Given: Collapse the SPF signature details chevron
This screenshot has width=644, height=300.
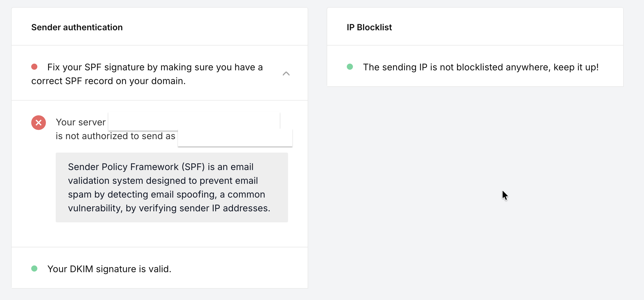Looking at the screenshot, I should point(286,74).
